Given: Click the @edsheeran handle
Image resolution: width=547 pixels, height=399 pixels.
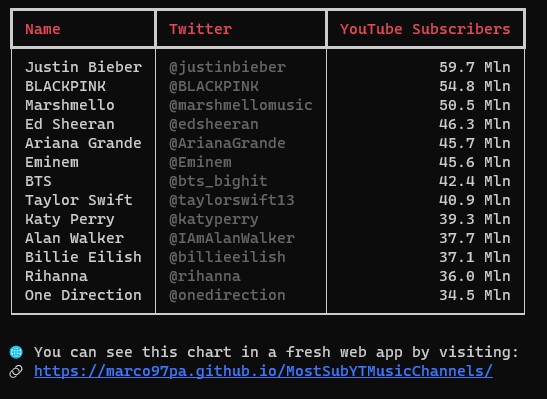Looking at the screenshot, I should 214,124.
